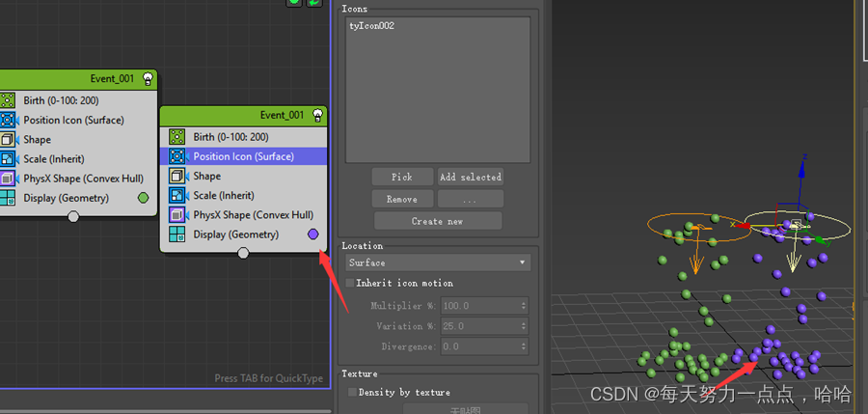This screenshot has width=868, height=414.
Task: Click the PhysX Shape operator icon in right event
Action: [x=177, y=215]
